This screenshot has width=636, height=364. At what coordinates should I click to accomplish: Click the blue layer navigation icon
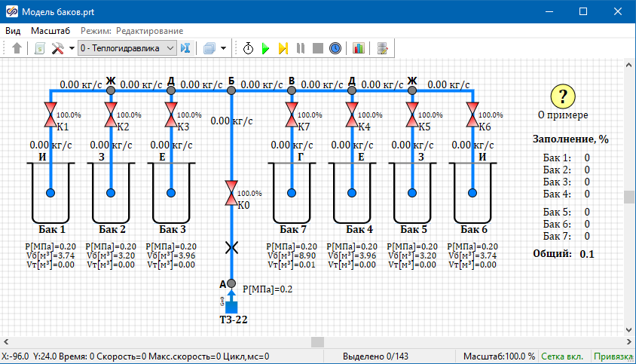185,48
